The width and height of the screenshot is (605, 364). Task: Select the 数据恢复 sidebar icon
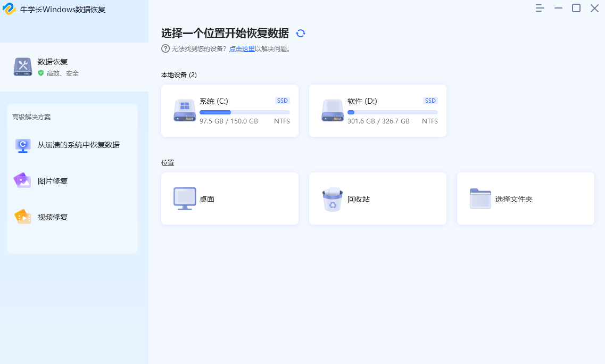(x=22, y=67)
